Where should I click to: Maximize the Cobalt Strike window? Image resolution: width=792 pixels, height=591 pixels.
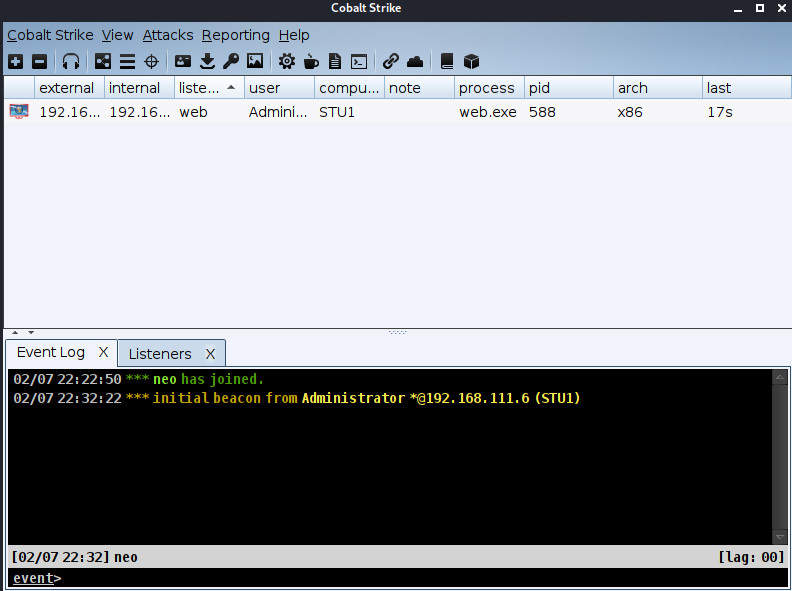point(760,8)
